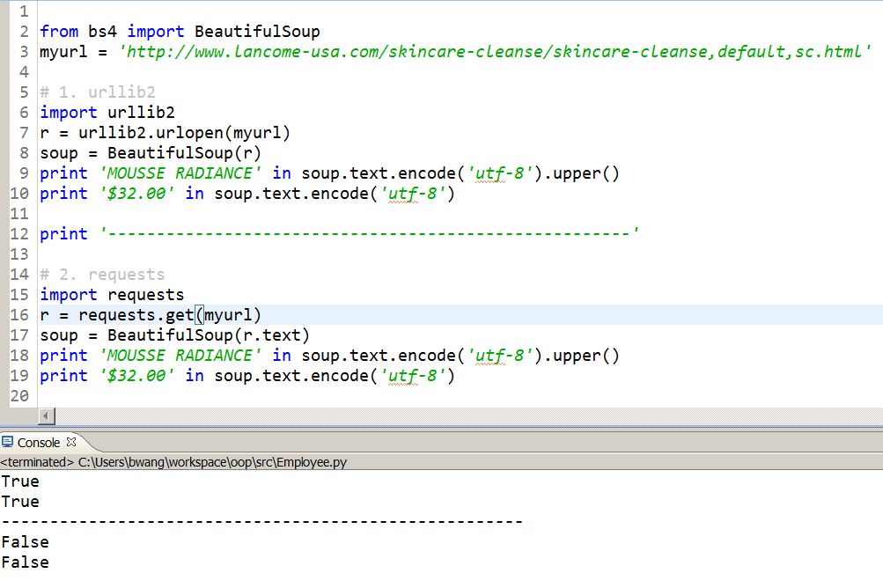
Task: Click the 'import urllib2' statement
Action: (107, 112)
